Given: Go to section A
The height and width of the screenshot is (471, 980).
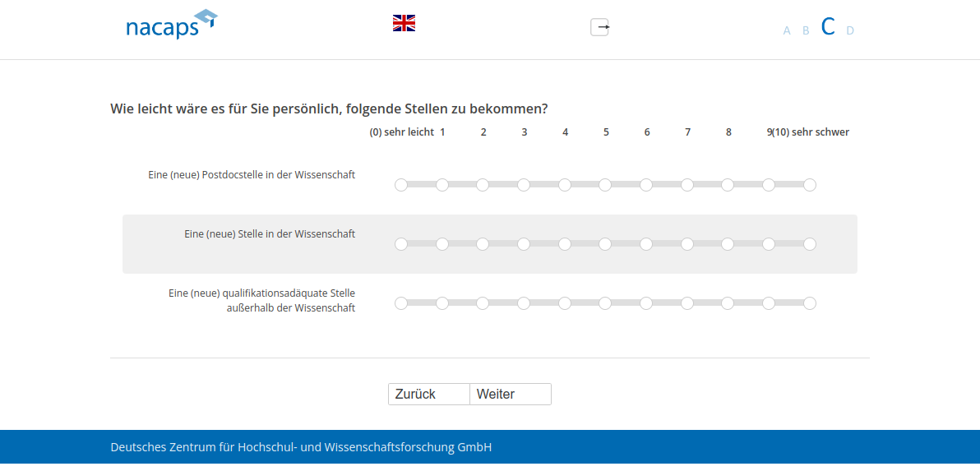Looking at the screenshot, I should (x=787, y=31).
